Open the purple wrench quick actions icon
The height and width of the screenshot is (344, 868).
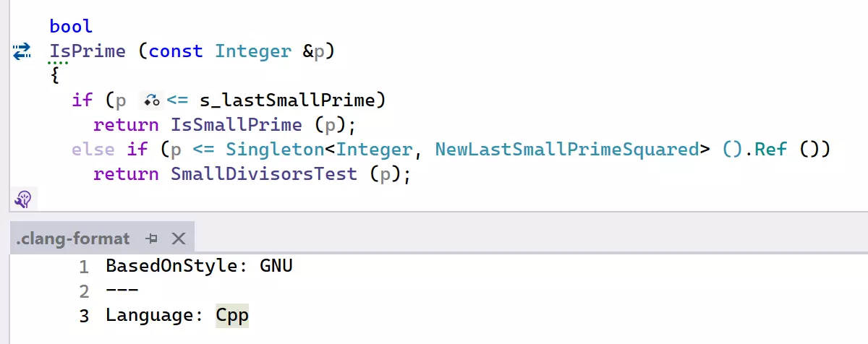click(x=22, y=199)
